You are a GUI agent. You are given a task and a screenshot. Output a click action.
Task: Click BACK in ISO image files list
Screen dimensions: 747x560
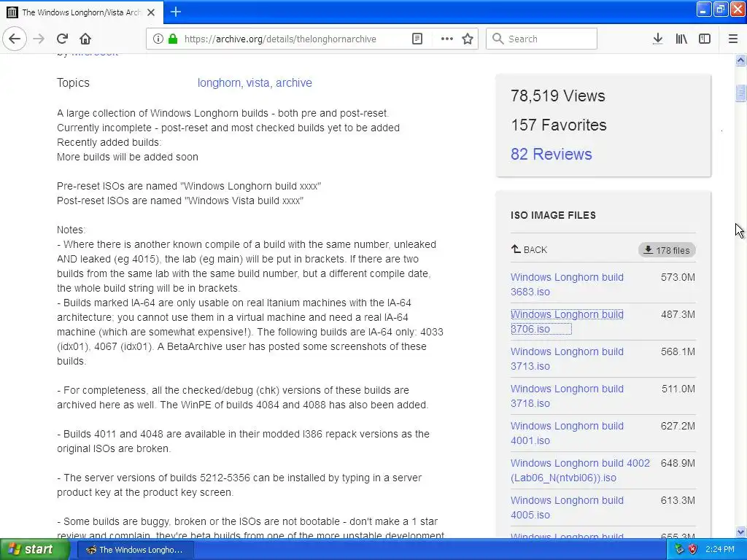529,249
